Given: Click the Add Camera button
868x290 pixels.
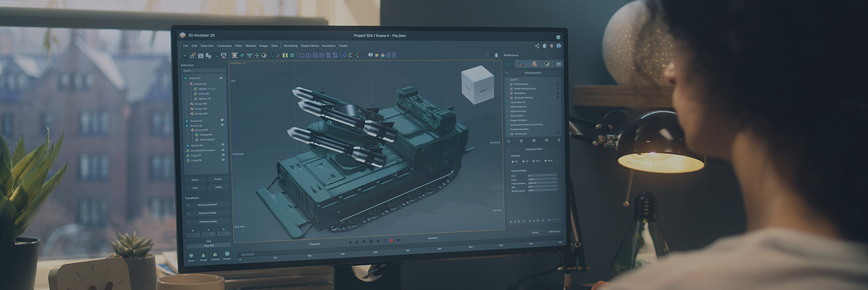Looking at the screenshot, I should coord(555,232).
